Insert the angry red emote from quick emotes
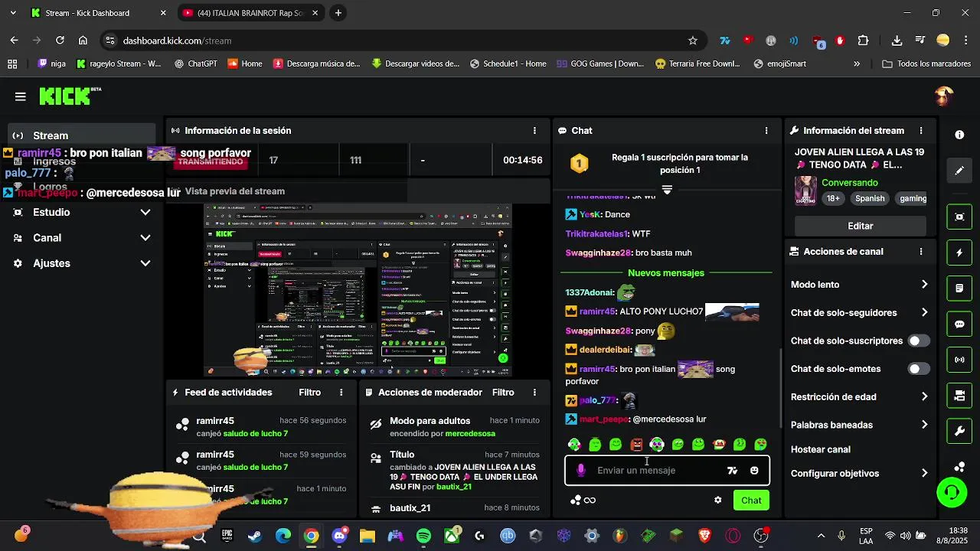 [x=636, y=445]
